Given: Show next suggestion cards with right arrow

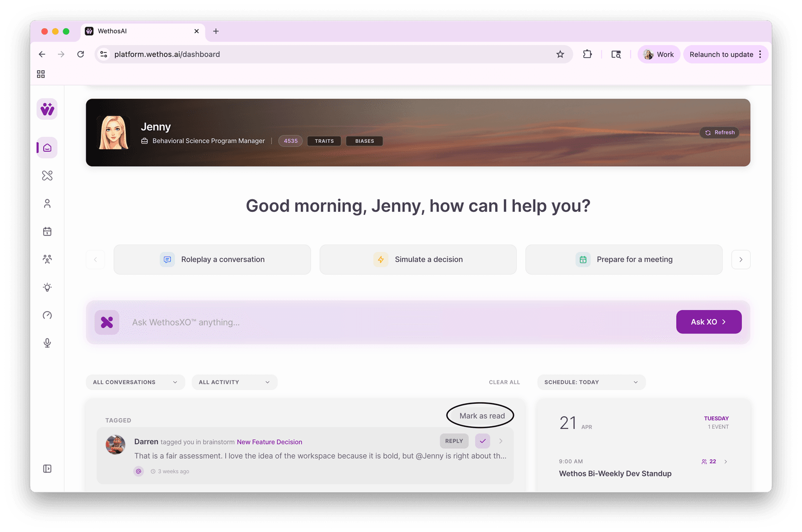Looking at the screenshot, I should click(x=741, y=259).
